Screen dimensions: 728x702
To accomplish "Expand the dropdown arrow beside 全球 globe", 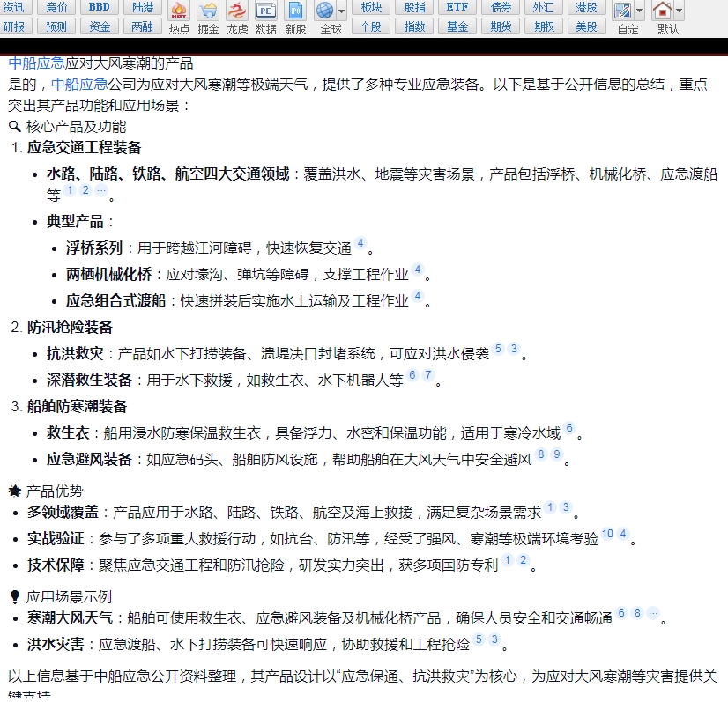I will point(342,11).
